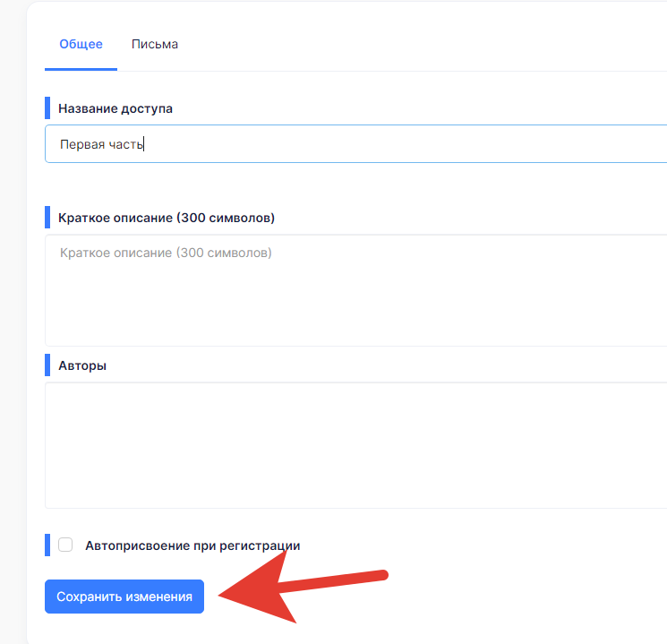Enable the Автоприсвоение при регистрации checkbox

click(65, 545)
